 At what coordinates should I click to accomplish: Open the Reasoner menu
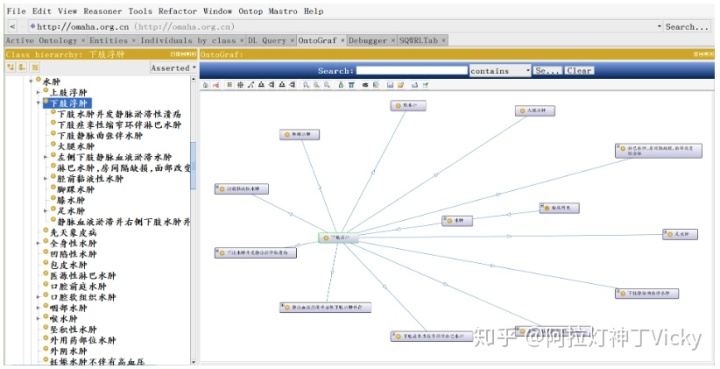pyautogui.click(x=102, y=11)
